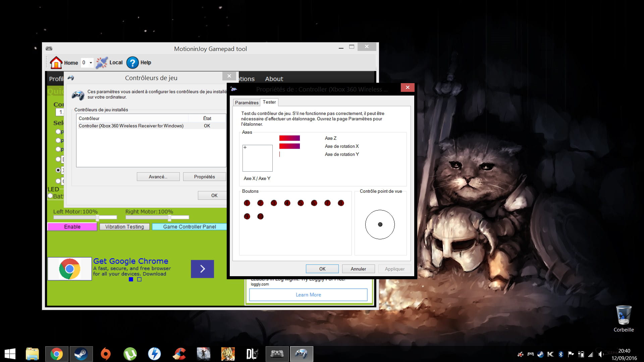
Task: Select the Battery LED radio button
Action: pyautogui.click(x=50, y=196)
